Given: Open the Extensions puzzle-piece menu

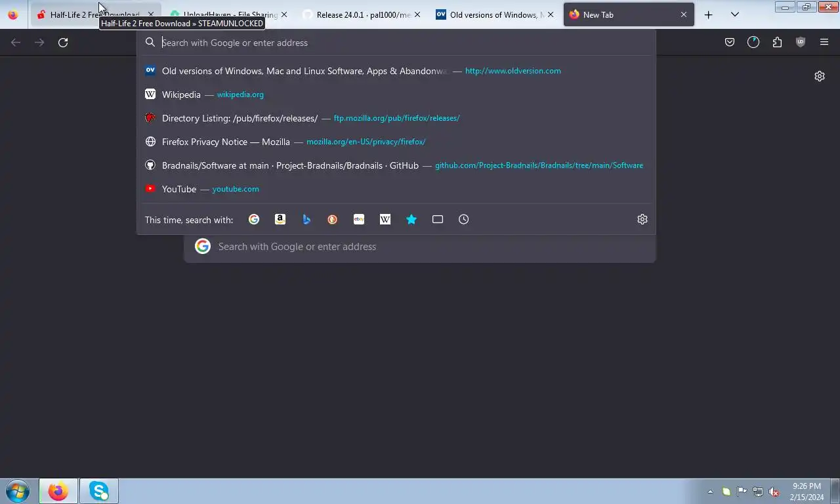Looking at the screenshot, I should pos(777,43).
